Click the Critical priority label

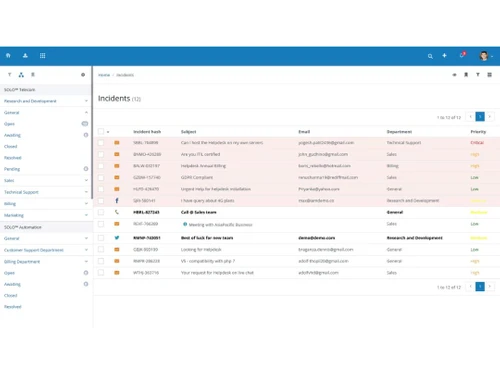(477, 143)
